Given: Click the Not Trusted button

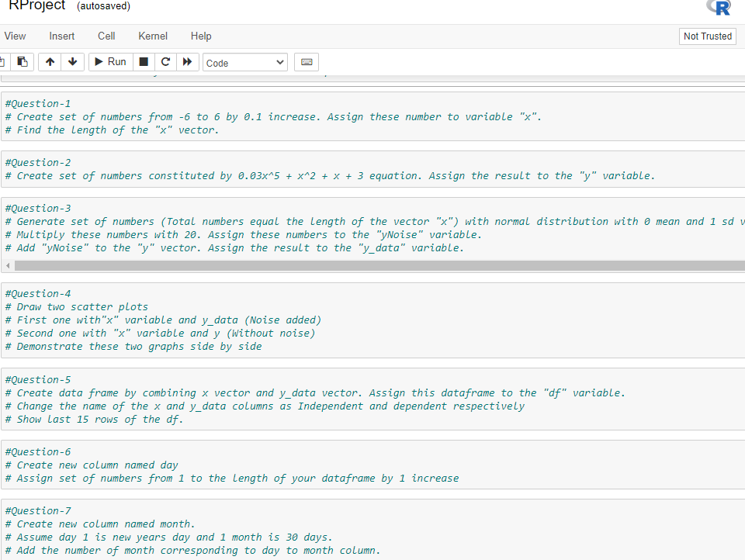Looking at the screenshot, I should pos(707,36).
